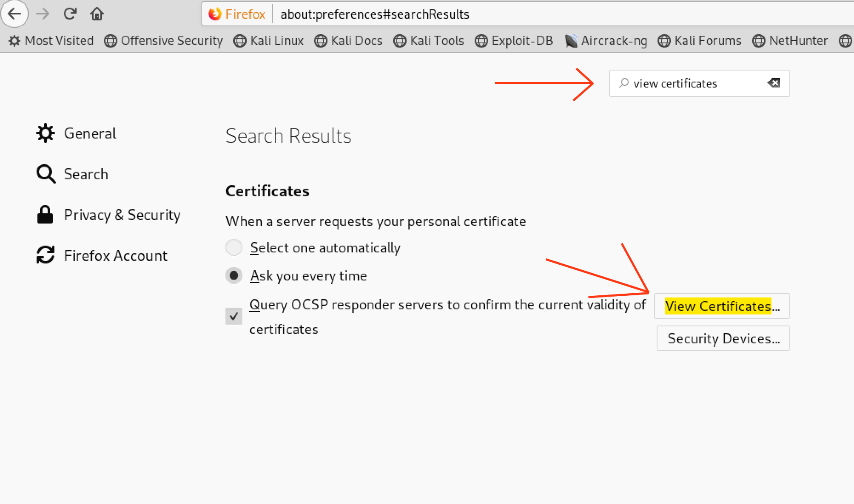Image resolution: width=854 pixels, height=504 pixels.
Task: Reload the current page
Action: [x=70, y=14]
